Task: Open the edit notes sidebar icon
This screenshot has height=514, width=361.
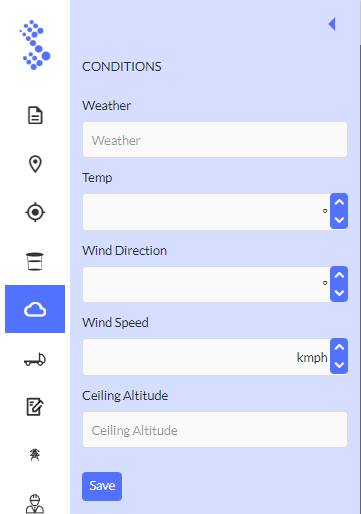Action: [x=35, y=407]
